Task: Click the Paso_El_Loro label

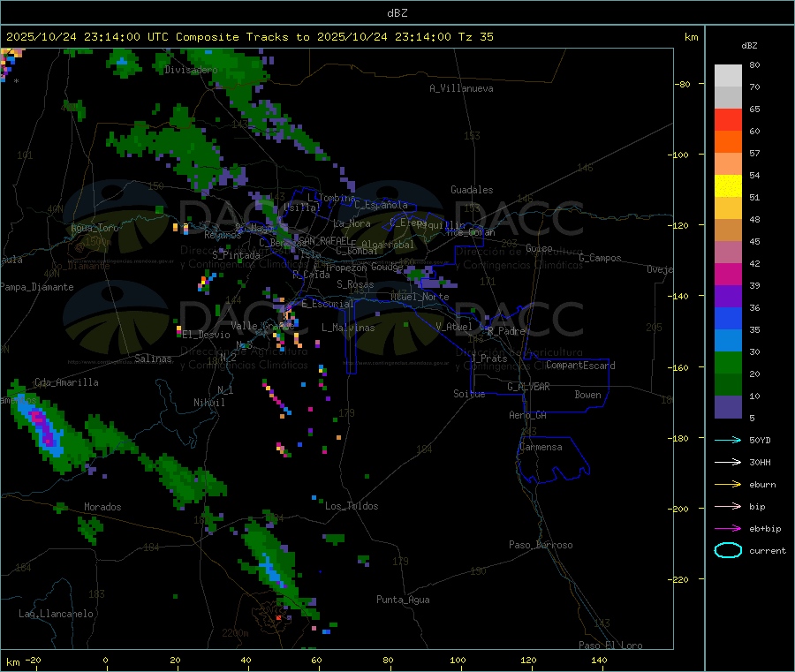Action: coord(610,646)
